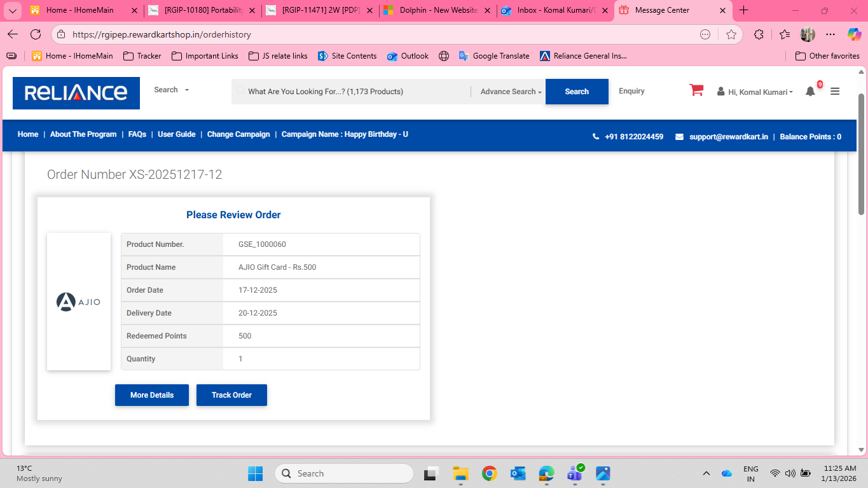This screenshot has width=868, height=488.
Task: Show hidden system tray icons chevron
Action: click(x=706, y=473)
